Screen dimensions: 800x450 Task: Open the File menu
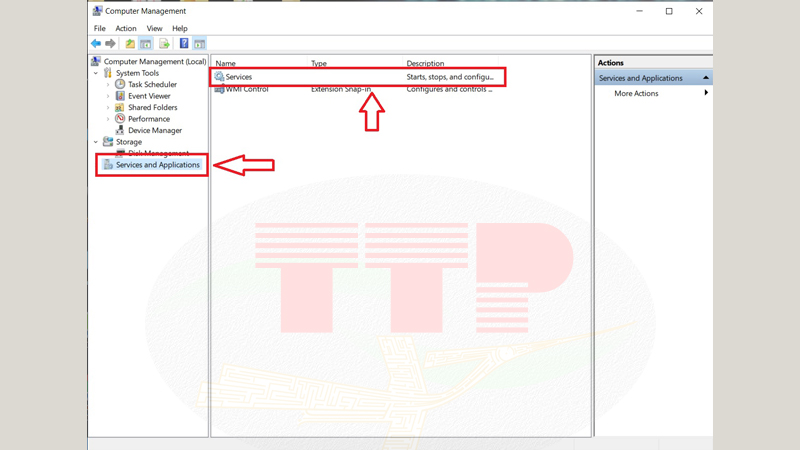[x=99, y=29]
